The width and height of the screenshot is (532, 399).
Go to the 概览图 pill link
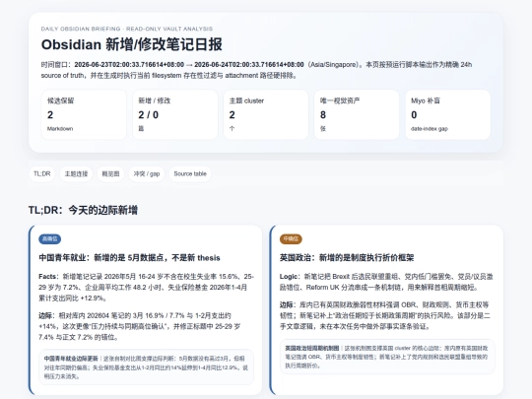[x=110, y=173]
